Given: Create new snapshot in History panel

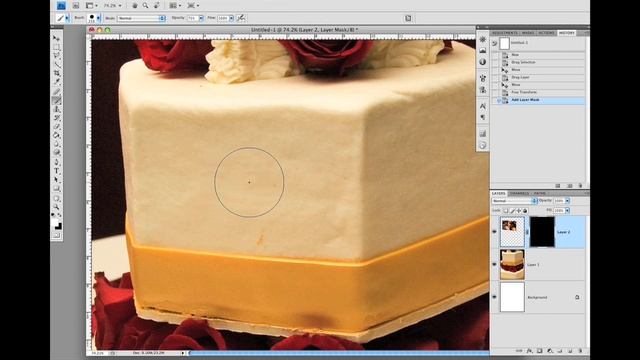Looking at the screenshot, I should coord(570,186).
